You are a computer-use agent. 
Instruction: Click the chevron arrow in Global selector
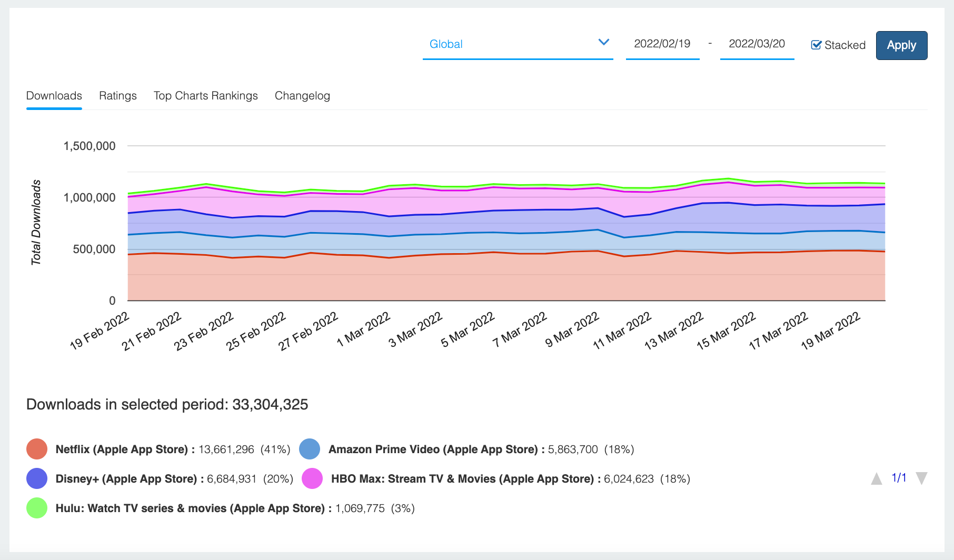604,42
